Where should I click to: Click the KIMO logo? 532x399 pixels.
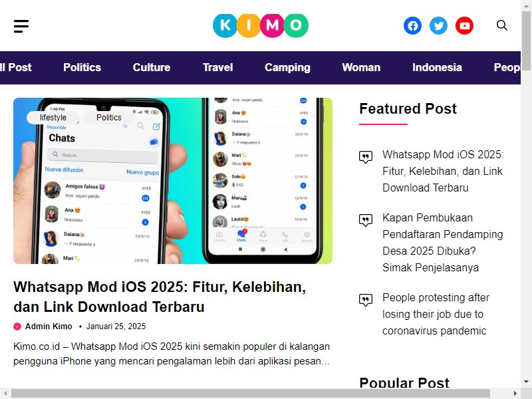click(x=260, y=25)
